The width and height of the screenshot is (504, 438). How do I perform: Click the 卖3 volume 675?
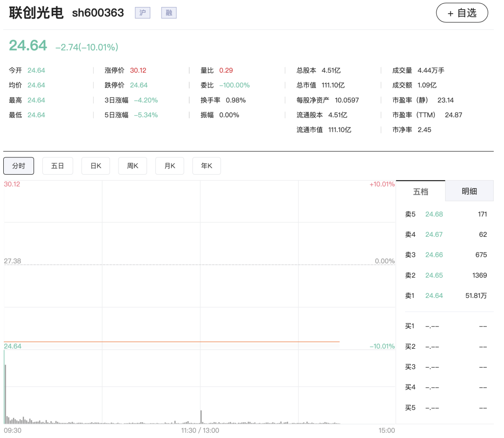481,254
